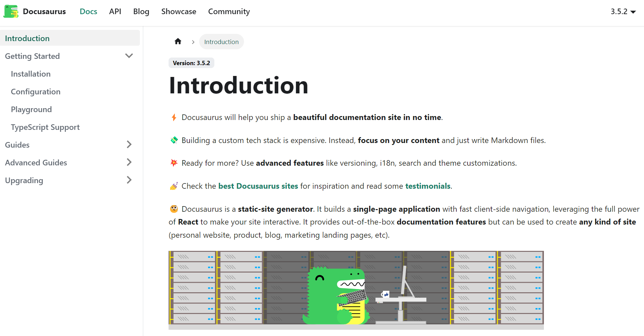644x336 pixels.
Task: Collapse the Getting Started category
Action: [x=129, y=56]
